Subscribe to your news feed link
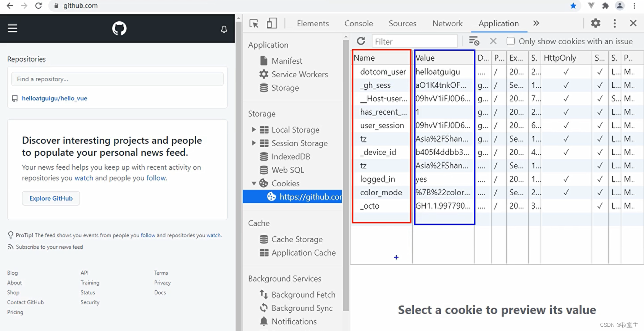Screen dimensions: 644x331 [x=49, y=247]
